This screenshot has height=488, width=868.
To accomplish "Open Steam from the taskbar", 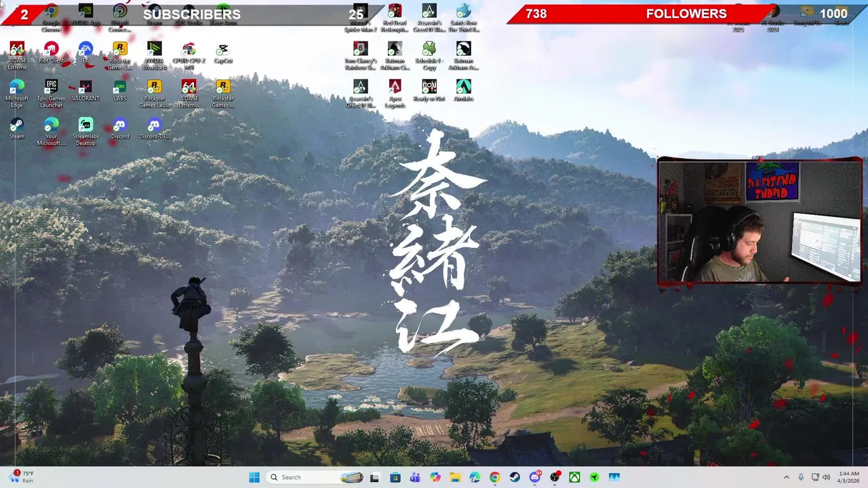I will tap(515, 477).
